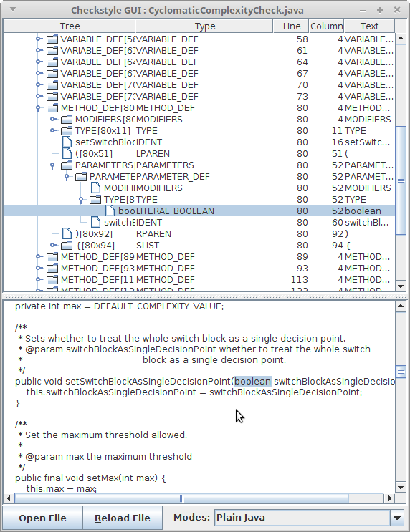Click folder icon of VARIABLE_DEF line 58 row
Viewport: 410px width, 532px height.
pos(52,39)
